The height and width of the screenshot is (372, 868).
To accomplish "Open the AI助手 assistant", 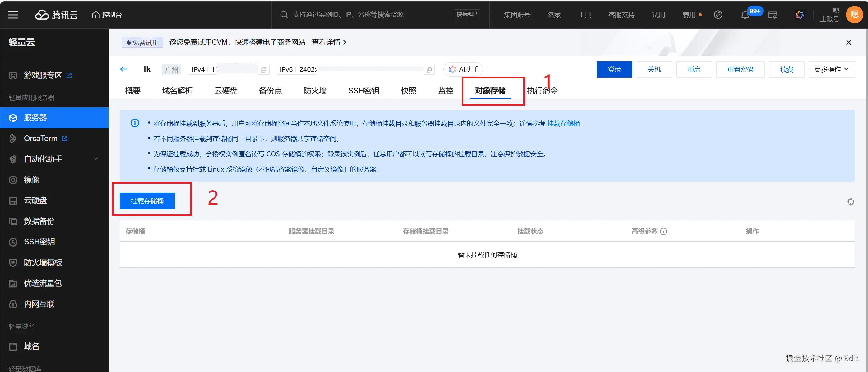I will 463,69.
